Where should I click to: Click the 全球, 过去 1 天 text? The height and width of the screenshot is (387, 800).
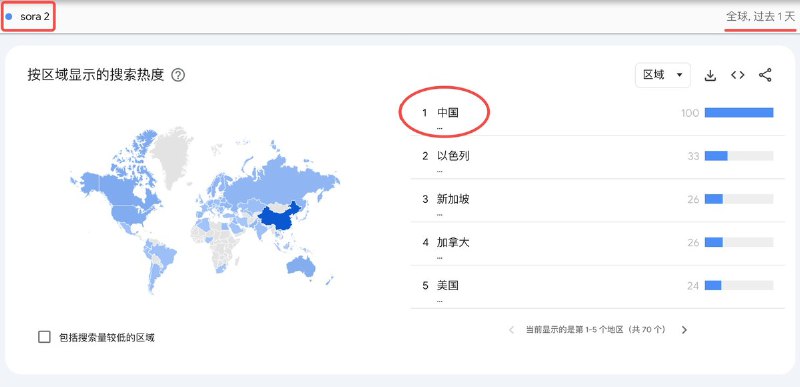(x=760, y=17)
